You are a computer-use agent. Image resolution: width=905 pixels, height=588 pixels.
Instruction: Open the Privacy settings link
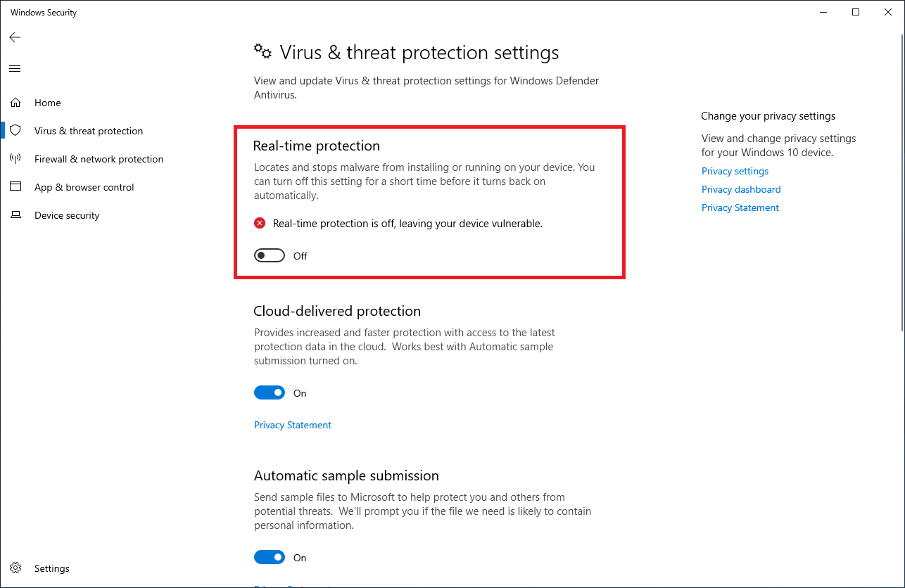(735, 171)
